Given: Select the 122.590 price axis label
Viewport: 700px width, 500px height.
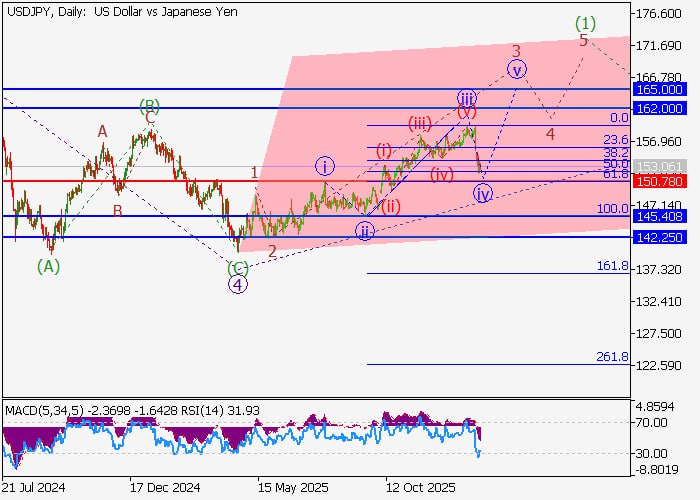Looking at the screenshot, I should point(658,366).
